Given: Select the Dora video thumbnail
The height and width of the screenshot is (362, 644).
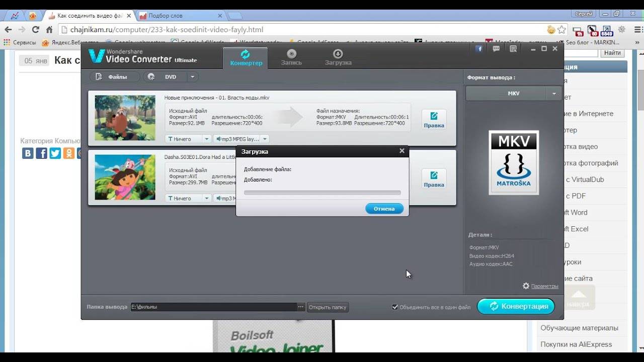Looking at the screenshot, I should point(125,177).
